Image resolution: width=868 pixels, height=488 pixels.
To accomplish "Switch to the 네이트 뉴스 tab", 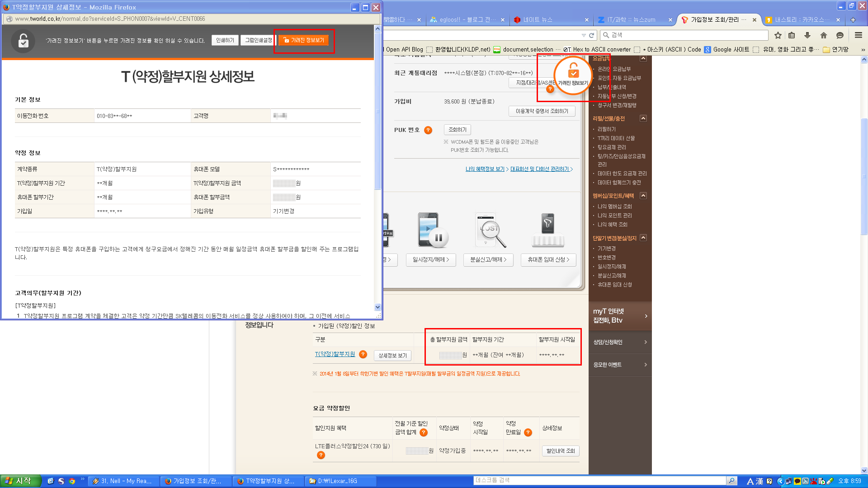I will click(x=551, y=20).
